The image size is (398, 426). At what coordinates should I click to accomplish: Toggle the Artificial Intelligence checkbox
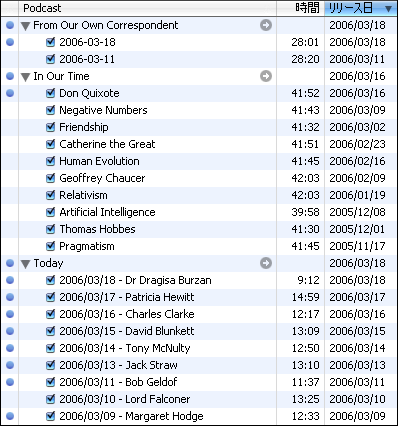point(50,212)
